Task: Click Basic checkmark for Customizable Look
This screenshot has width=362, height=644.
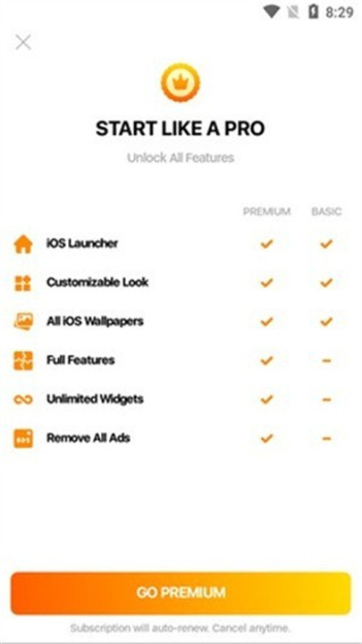Action: click(x=326, y=283)
